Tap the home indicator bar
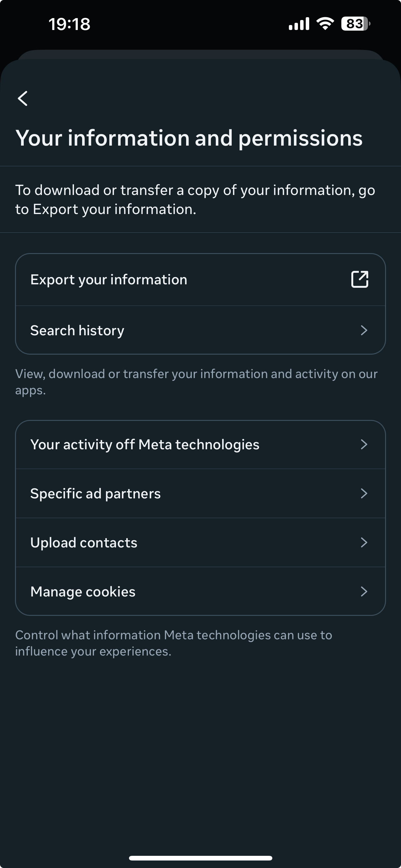Screen dimensions: 401x868 pyautogui.click(x=200, y=858)
